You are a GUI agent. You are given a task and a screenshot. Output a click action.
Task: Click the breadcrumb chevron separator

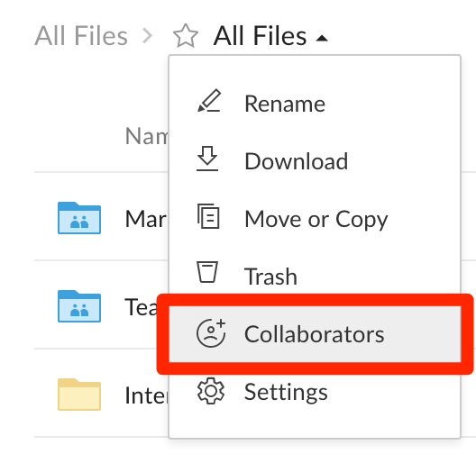pyautogui.click(x=148, y=36)
